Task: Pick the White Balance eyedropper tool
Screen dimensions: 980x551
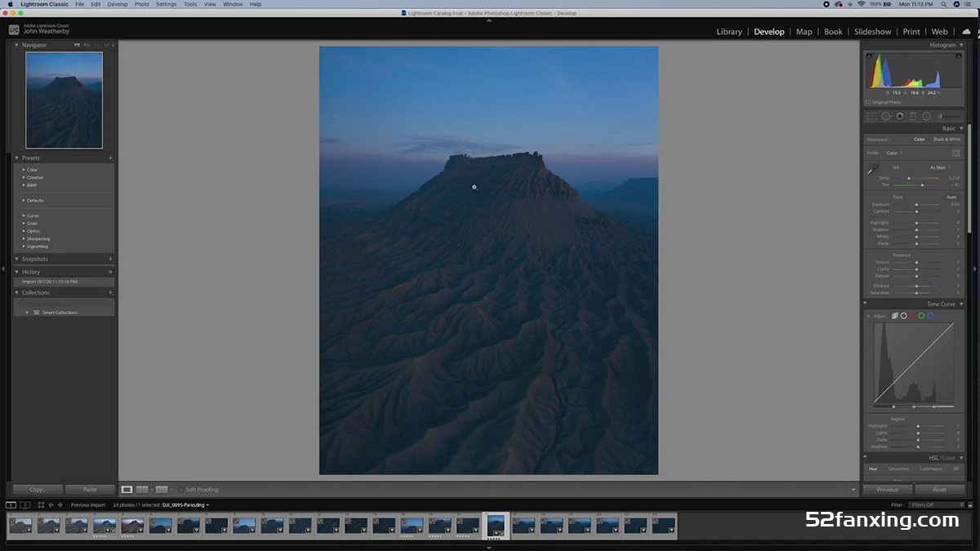Action: pos(873,169)
